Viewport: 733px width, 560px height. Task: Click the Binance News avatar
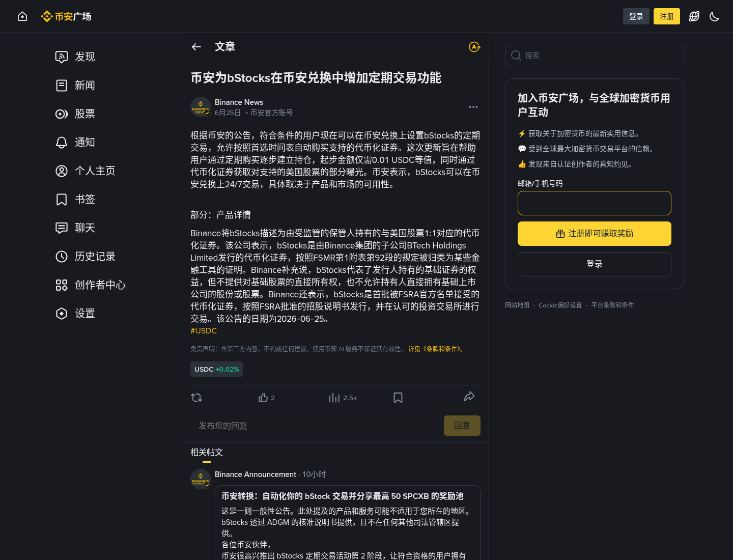coord(201,107)
